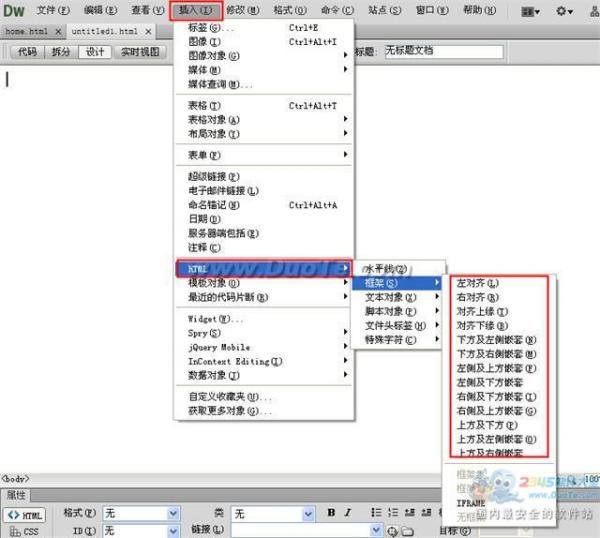Screen dimensions: 600x538
Task: Click the text outdent icon
Action: click(410, 512)
